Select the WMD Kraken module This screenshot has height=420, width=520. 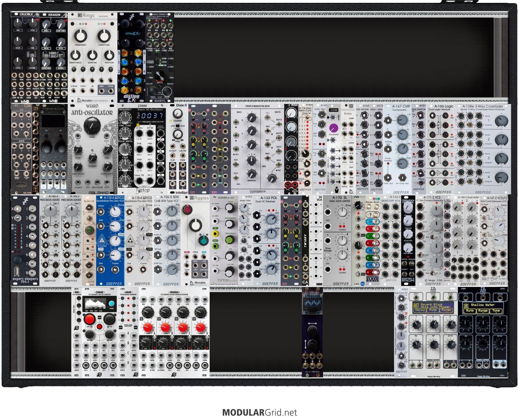pos(53,57)
